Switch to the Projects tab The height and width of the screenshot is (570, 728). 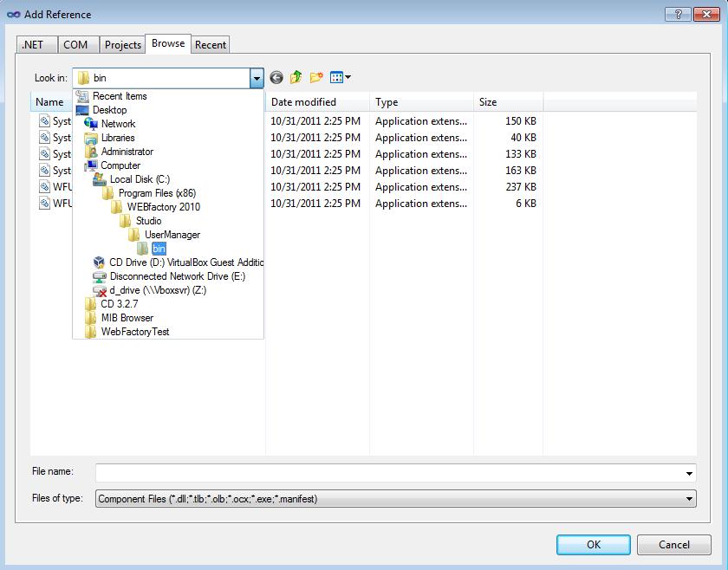click(122, 44)
